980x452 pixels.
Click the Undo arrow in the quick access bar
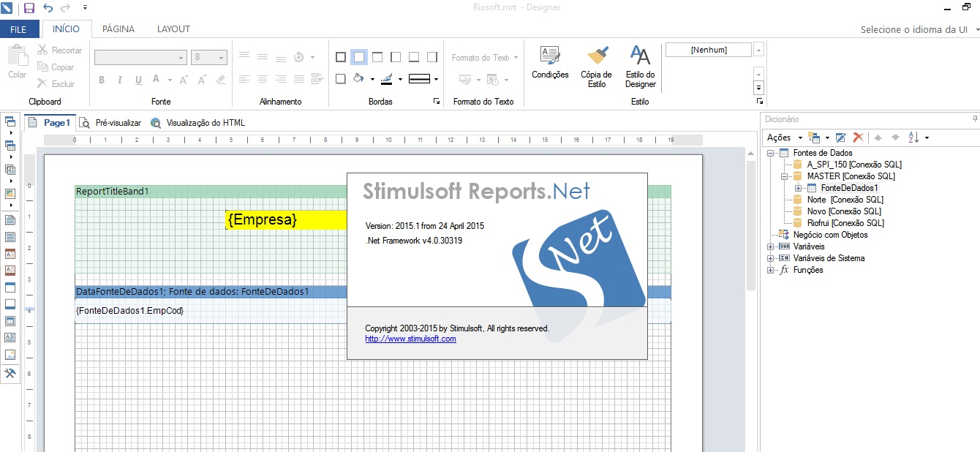[48, 8]
